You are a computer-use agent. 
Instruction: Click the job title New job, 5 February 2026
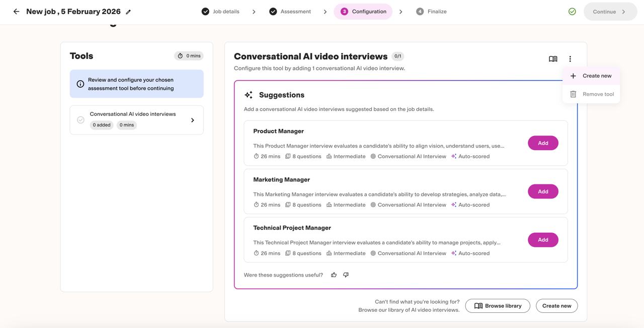tap(73, 12)
